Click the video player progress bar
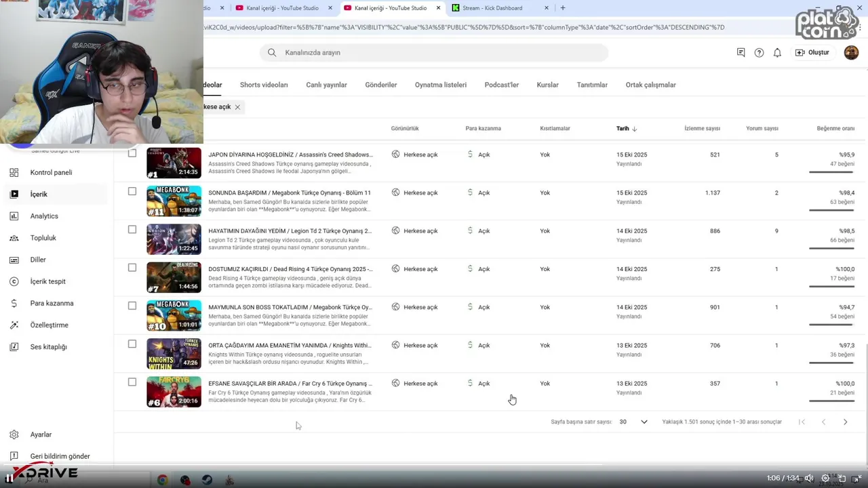The width and height of the screenshot is (868, 488). [434, 466]
